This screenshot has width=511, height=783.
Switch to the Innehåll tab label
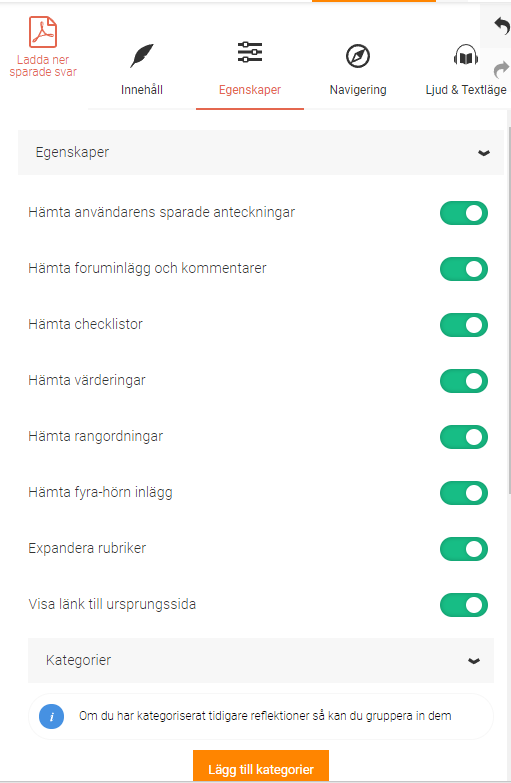tap(142, 90)
